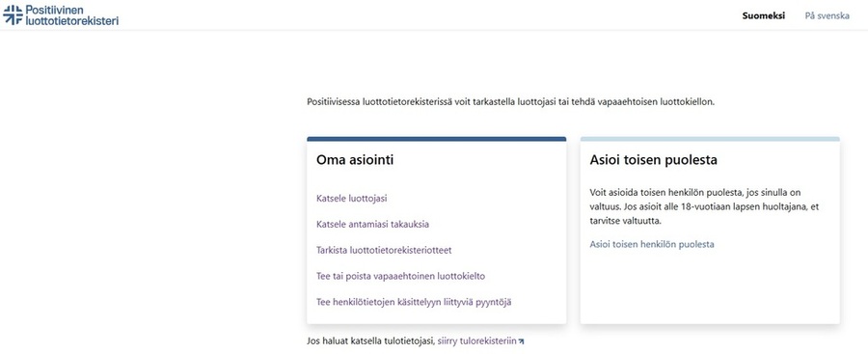
Task: Click the Positiivinen luottotietorekisteri title text
Action: coord(72,15)
